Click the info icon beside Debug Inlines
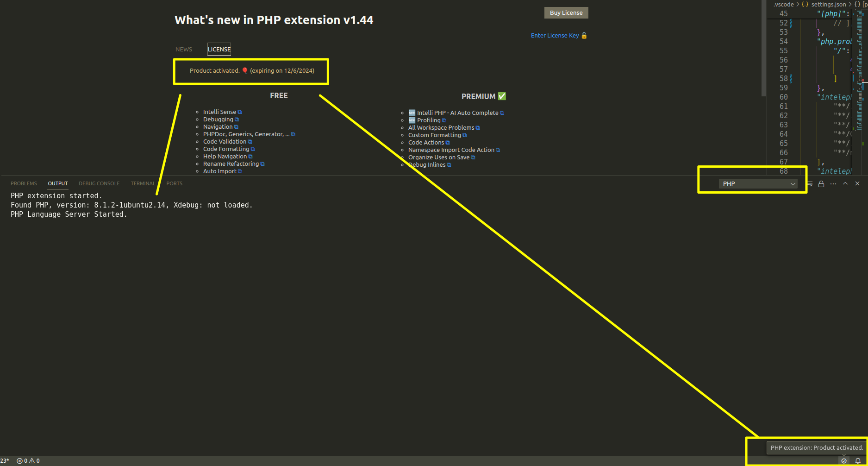The width and height of the screenshot is (868, 466). [449, 164]
